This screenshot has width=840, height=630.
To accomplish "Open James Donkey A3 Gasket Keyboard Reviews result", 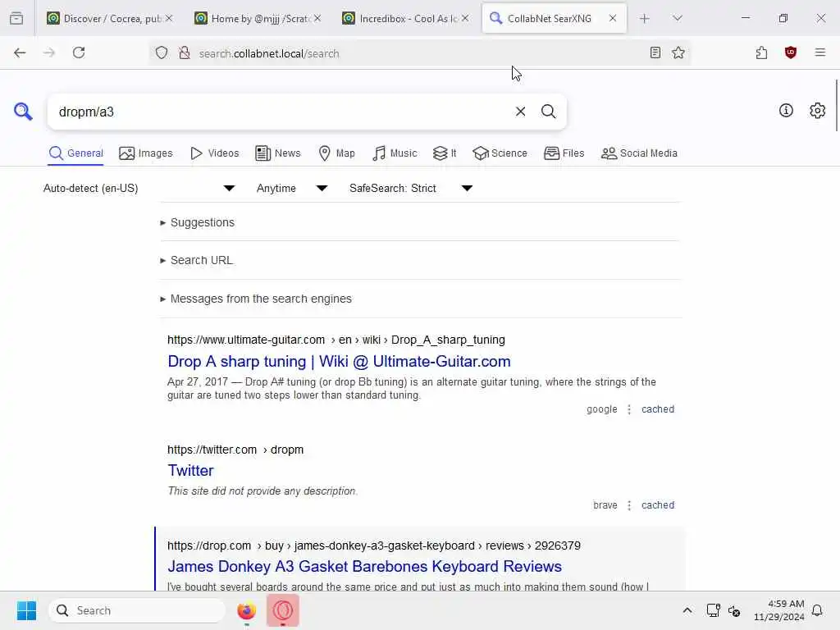I will tap(364, 566).
